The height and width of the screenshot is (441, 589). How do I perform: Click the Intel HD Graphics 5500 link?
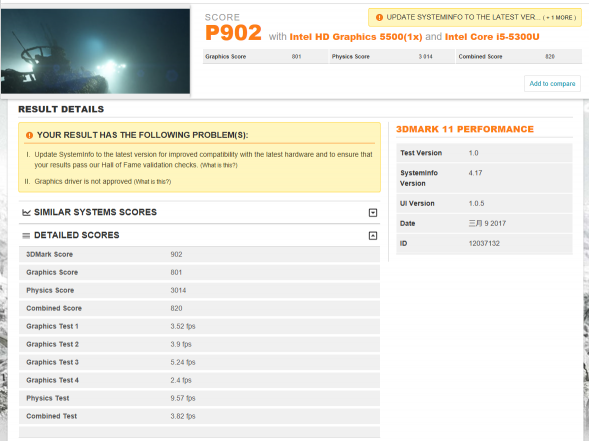click(x=356, y=37)
